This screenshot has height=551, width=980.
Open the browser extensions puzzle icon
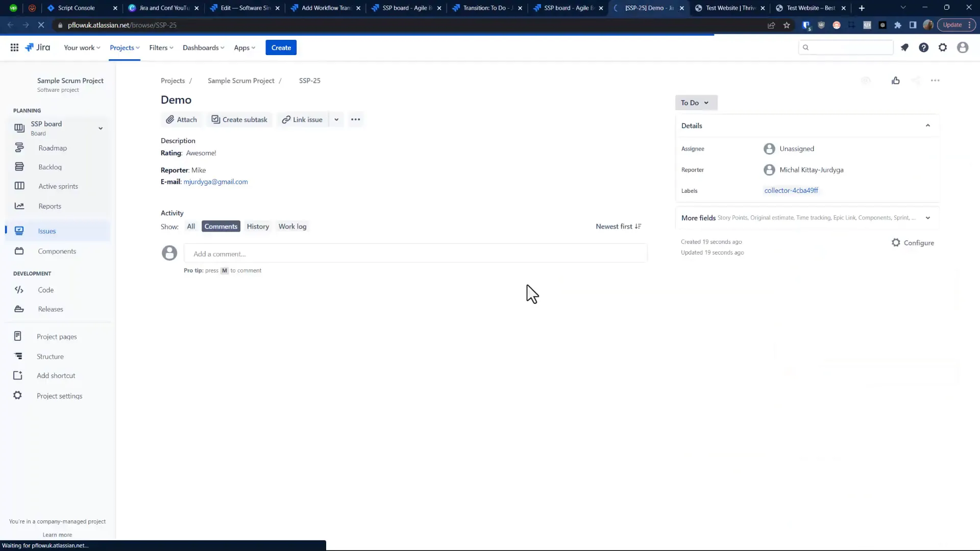click(898, 25)
